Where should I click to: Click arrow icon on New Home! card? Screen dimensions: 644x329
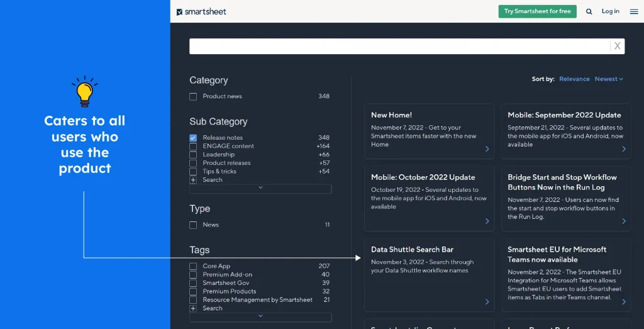click(x=487, y=149)
